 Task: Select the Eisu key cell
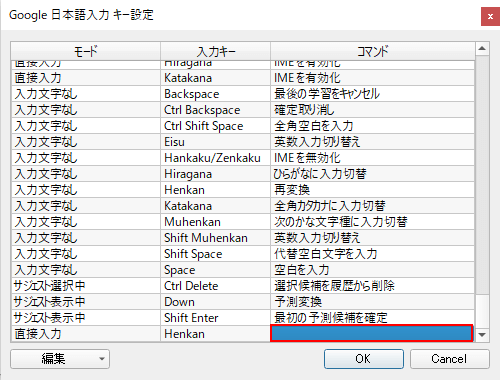[215, 142]
